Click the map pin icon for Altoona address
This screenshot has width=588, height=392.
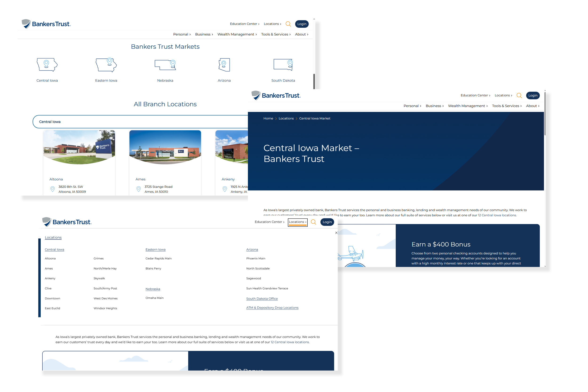[52, 189]
